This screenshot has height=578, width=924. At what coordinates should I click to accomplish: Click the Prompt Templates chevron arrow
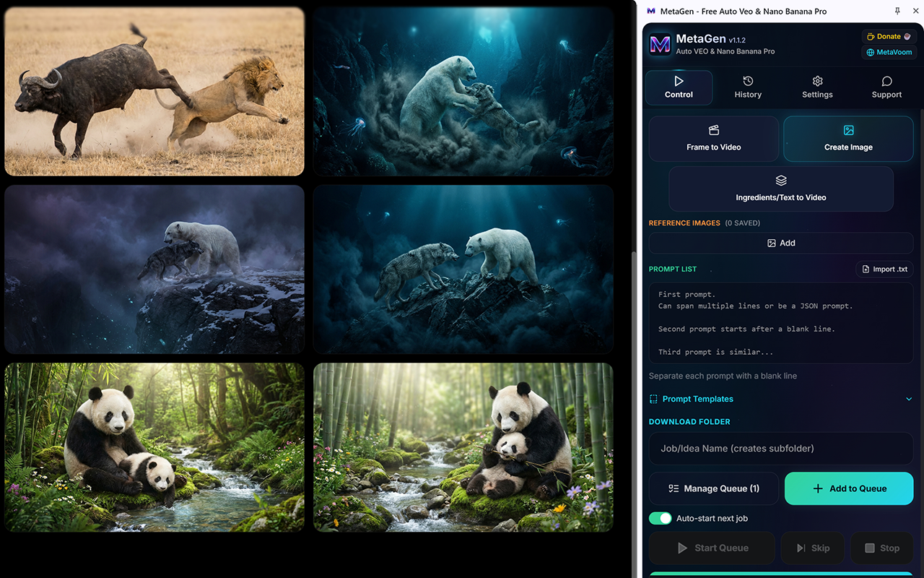click(x=909, y=399)
